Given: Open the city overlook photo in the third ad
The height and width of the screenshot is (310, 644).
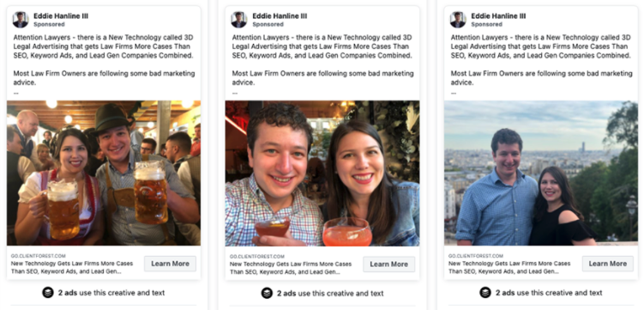Looking at the screenshot, I should [x=541, y=173].
